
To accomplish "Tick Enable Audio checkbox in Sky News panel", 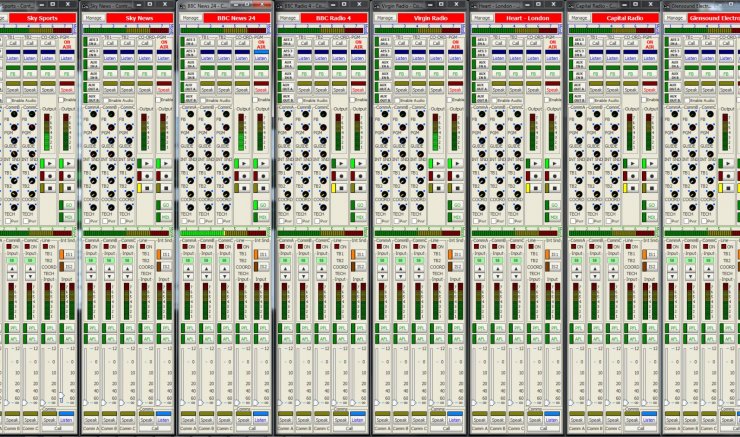I will [x=105, y=100].
